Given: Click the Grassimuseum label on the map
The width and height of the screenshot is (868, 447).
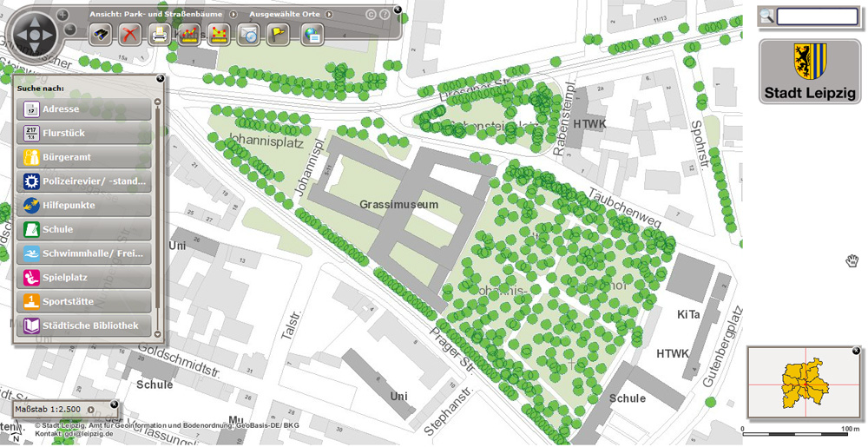Looking at the screenshot, I should point(398,205).
